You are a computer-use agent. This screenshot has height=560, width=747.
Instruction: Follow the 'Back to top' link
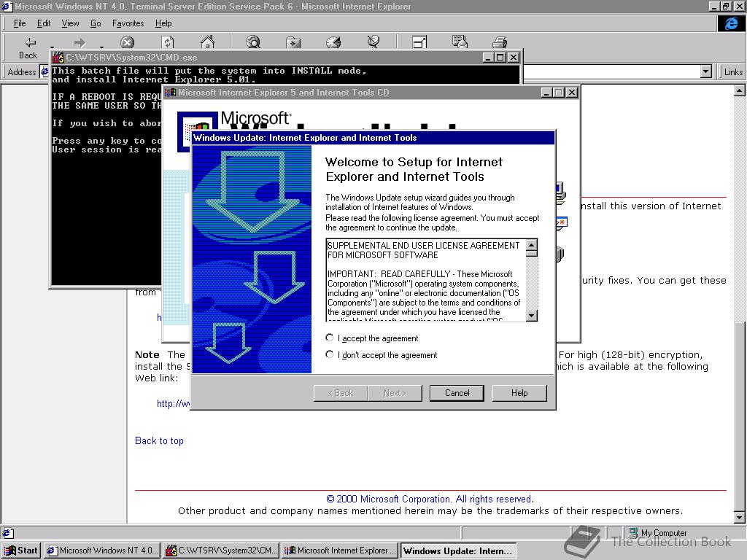pyautogui.click(x=159, y=440)
